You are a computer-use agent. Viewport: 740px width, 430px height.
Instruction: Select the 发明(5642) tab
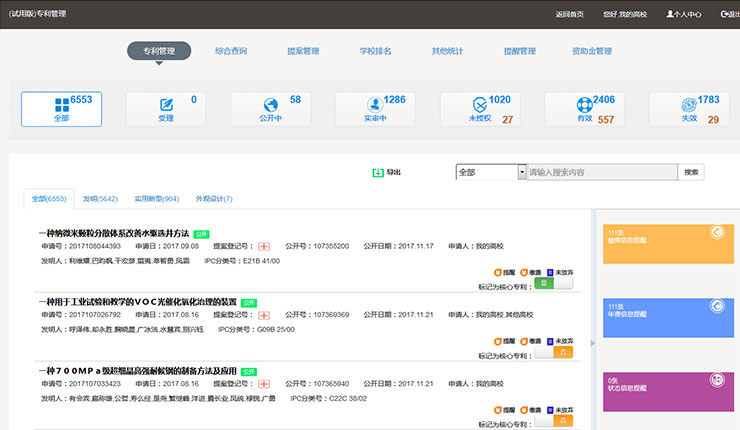(100, 199)
